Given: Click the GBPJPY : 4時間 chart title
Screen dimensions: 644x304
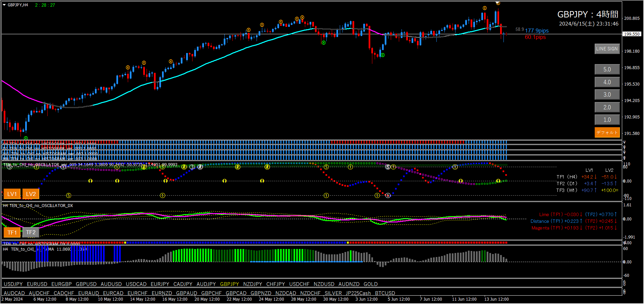Looking at the screenshot, I should [x=588, y=14].
